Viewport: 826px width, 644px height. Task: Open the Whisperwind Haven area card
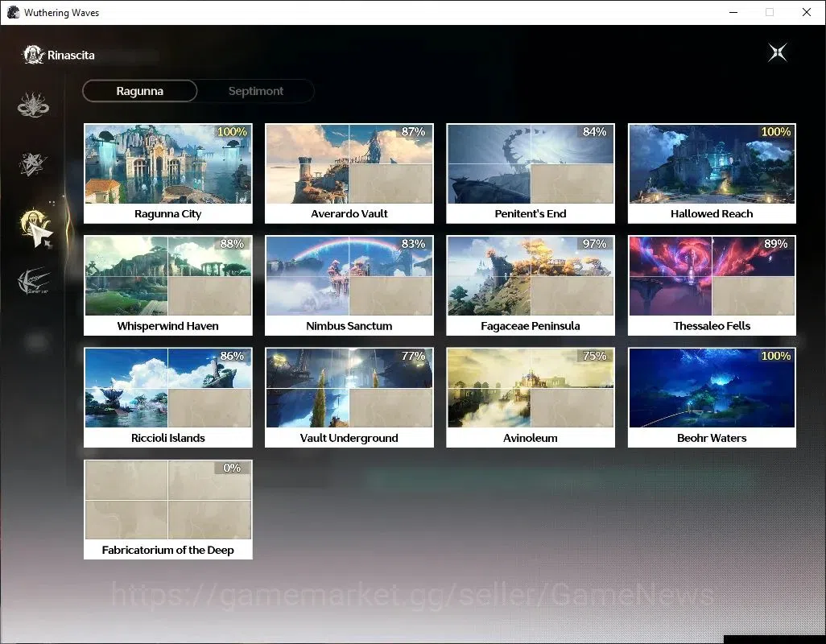(168, 286)
